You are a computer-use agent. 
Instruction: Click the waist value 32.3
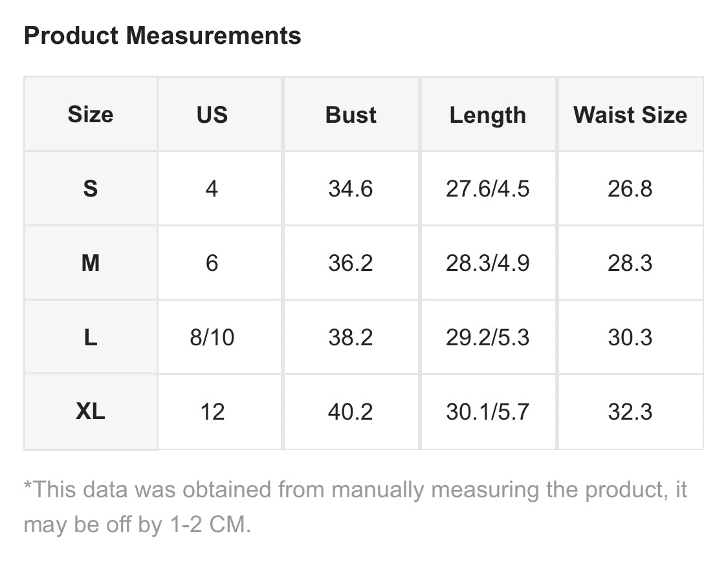click(x=630, y=411)
